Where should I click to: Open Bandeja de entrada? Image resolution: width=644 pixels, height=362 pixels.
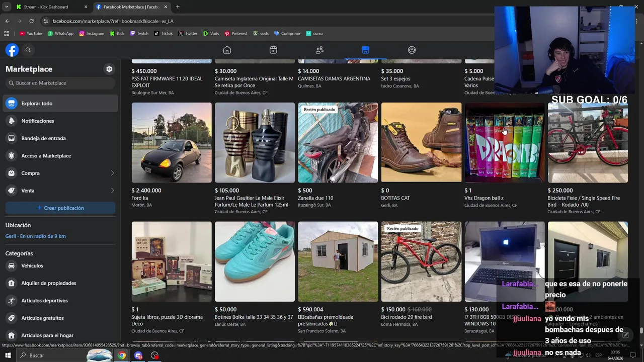coord(60,138)
